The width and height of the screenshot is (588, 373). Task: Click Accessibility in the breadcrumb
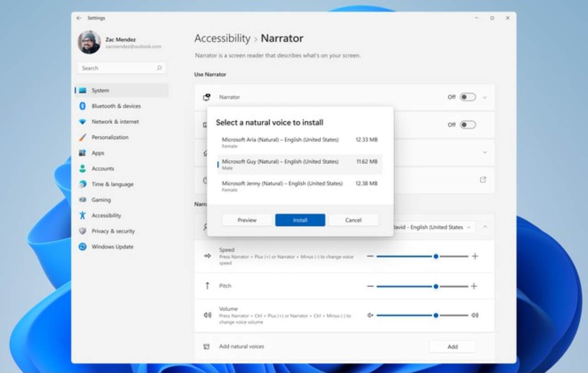[222, 39]
